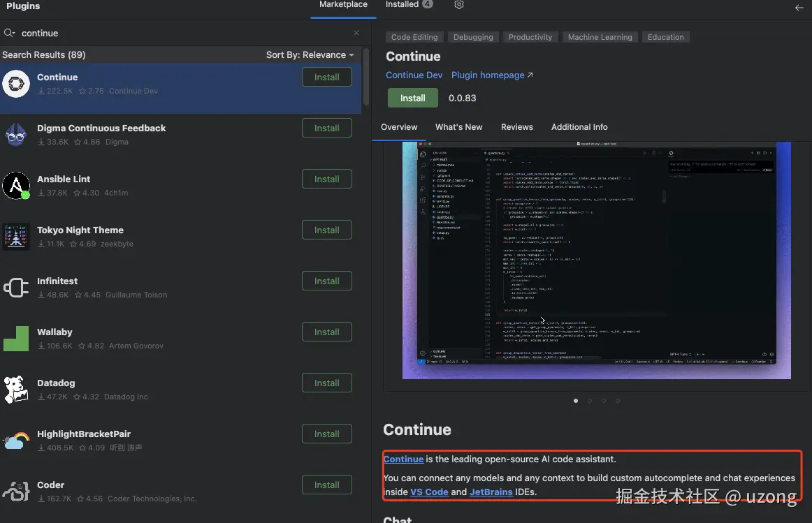This screenshot has height=523, width=812.
Task: Open search options magnifier icon
Action: click(x=9, y=33)
